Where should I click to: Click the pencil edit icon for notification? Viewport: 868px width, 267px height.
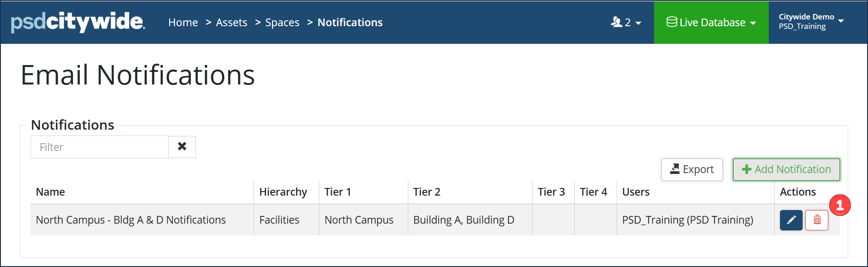point(791,220)
